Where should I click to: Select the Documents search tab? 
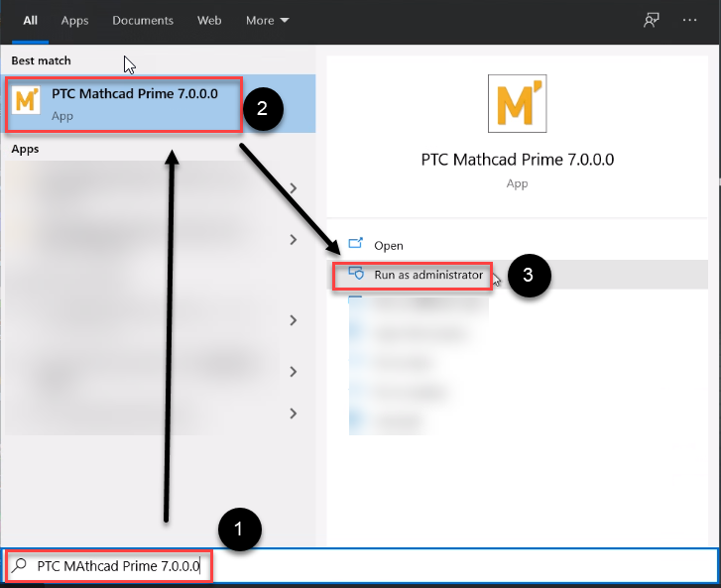143,21
